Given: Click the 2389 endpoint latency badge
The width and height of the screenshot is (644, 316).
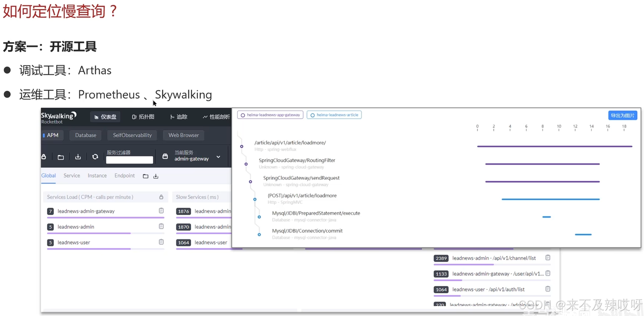Looking at the screenshot, I should [441, 258].
